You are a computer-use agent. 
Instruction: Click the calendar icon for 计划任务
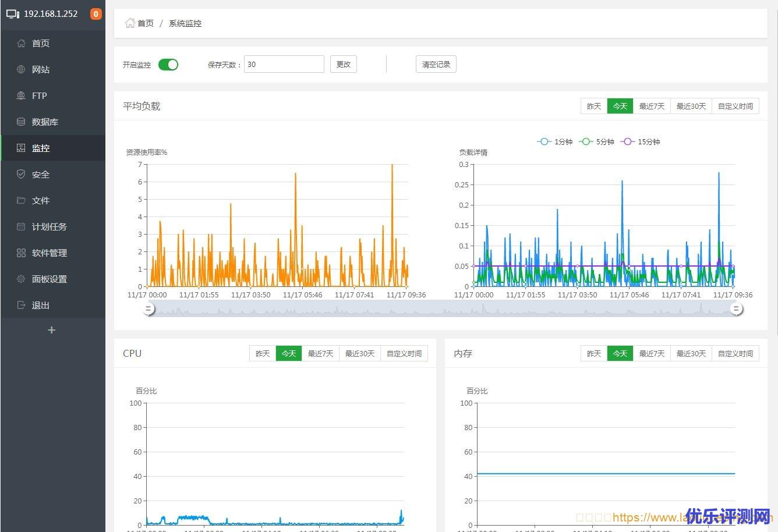click(21, 226)
